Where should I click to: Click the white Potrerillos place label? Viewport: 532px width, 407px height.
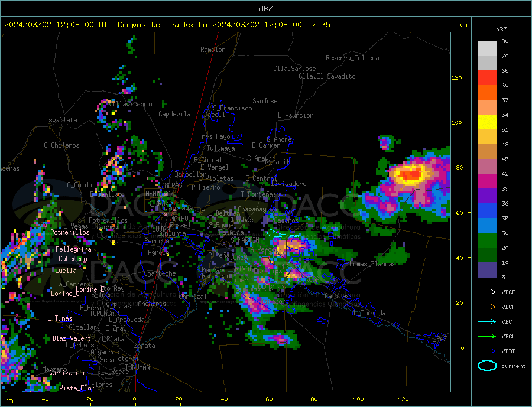(x=70, y=232)
